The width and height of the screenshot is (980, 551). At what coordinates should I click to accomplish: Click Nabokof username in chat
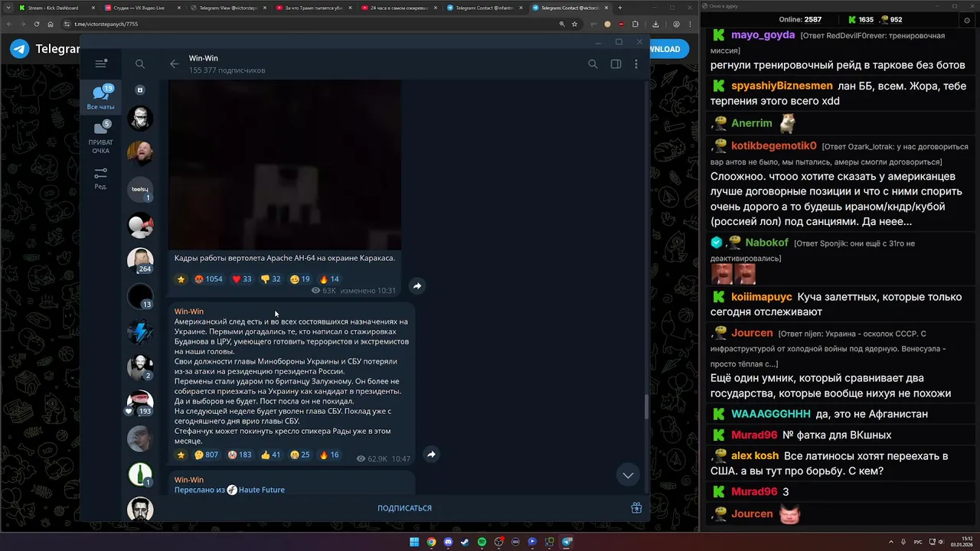pos(766,242)
